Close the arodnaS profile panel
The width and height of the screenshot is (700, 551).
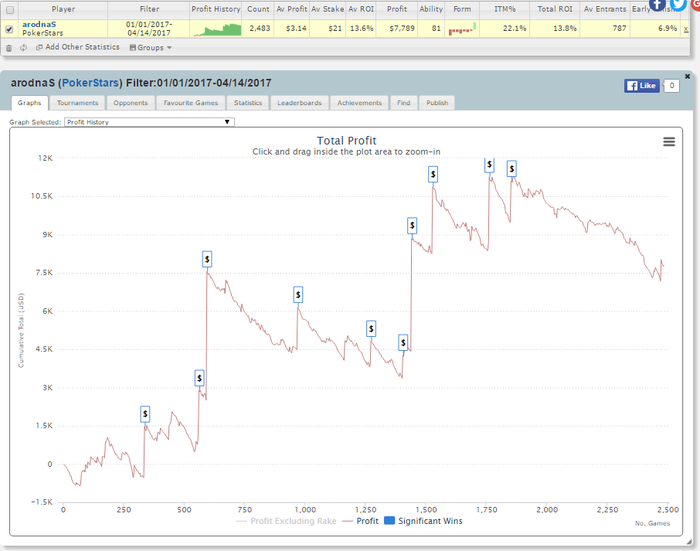coord(688,76)
